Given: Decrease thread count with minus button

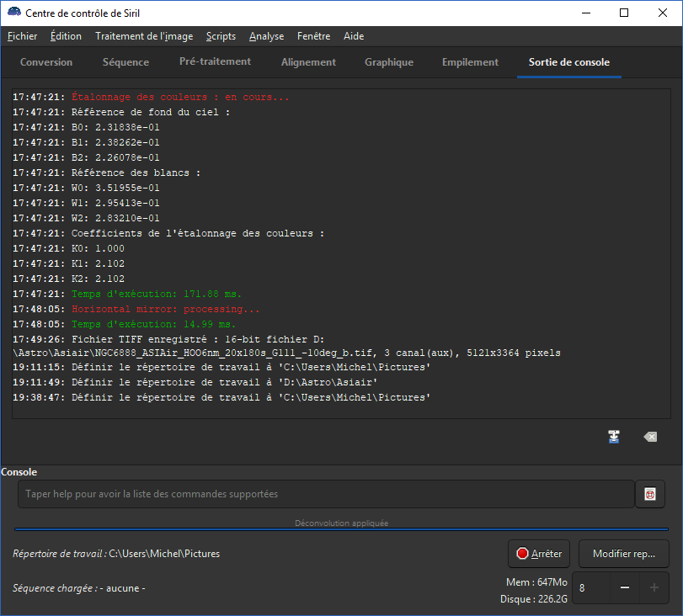Looking at the screenshot, I should (x=625, y=587).
